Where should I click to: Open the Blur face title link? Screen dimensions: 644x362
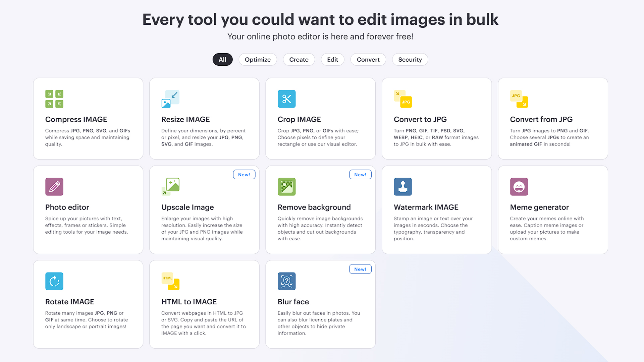point(293,302)
